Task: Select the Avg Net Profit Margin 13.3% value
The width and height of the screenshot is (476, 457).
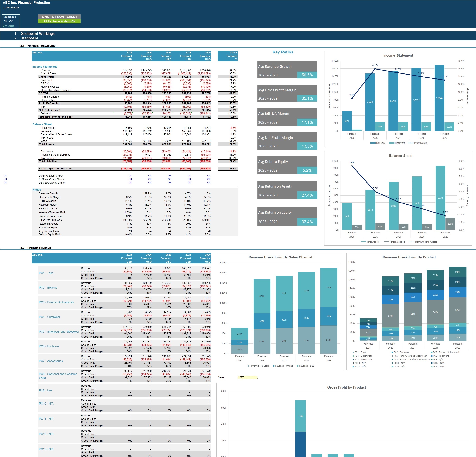Action: pos(307,146)
